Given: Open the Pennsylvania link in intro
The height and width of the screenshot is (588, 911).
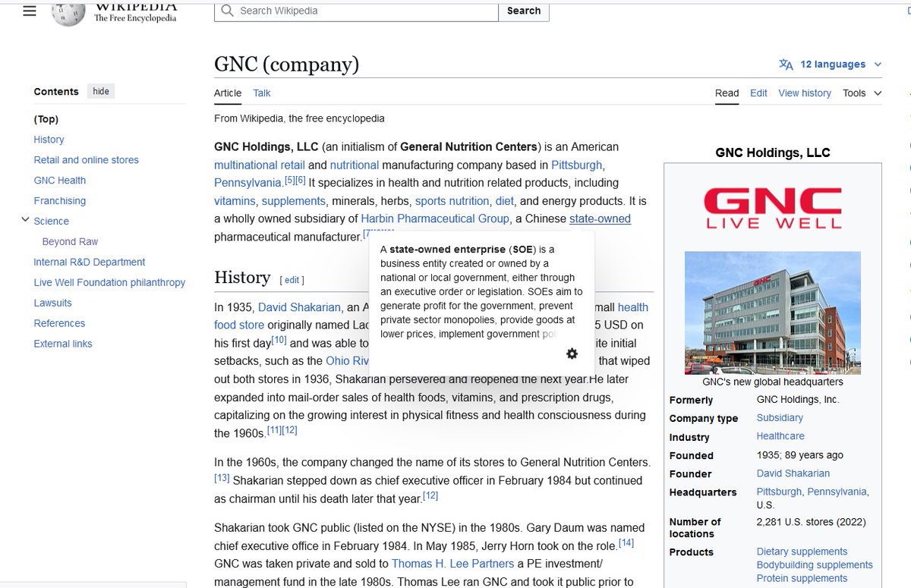Looking at the screenshot, I should pos(247,183).
